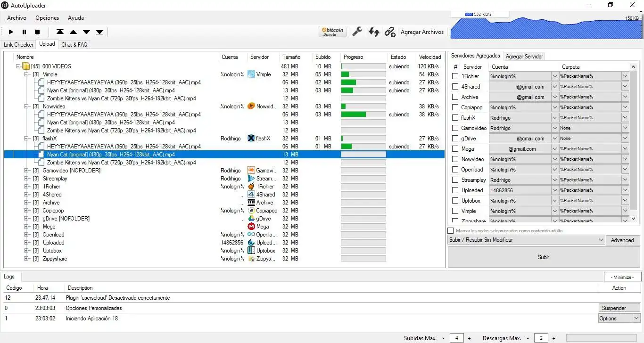The image size is (644, 343).
Task: Collapse the Vimple tree node
Action: click(x=26, y=74)
